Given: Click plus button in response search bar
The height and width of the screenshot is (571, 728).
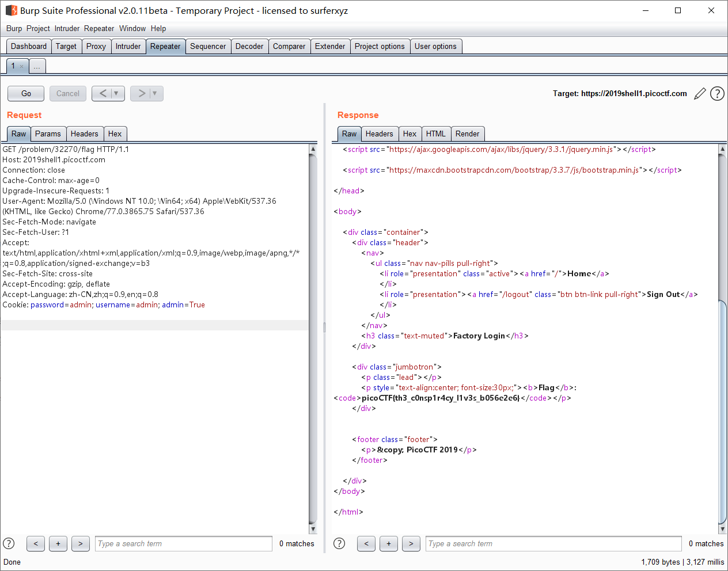Looking at the screenshot, I should tap(389, 543).
